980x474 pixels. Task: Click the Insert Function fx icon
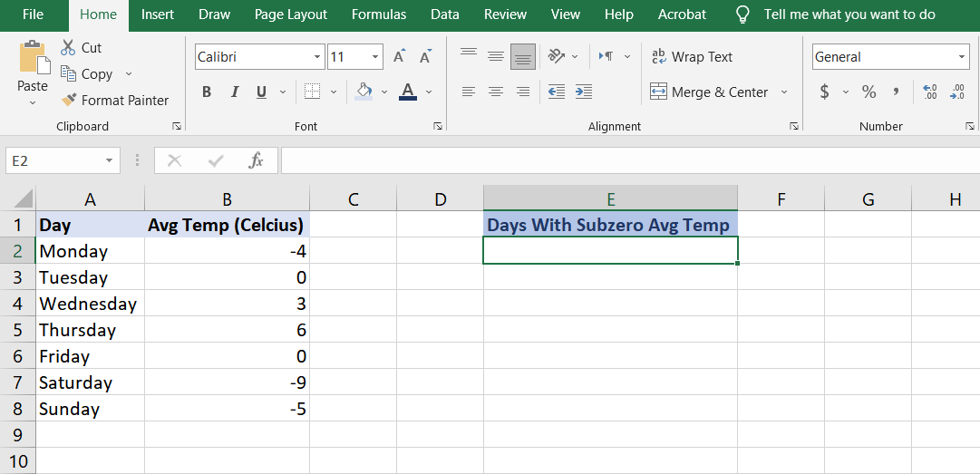[x=257, y=160]
